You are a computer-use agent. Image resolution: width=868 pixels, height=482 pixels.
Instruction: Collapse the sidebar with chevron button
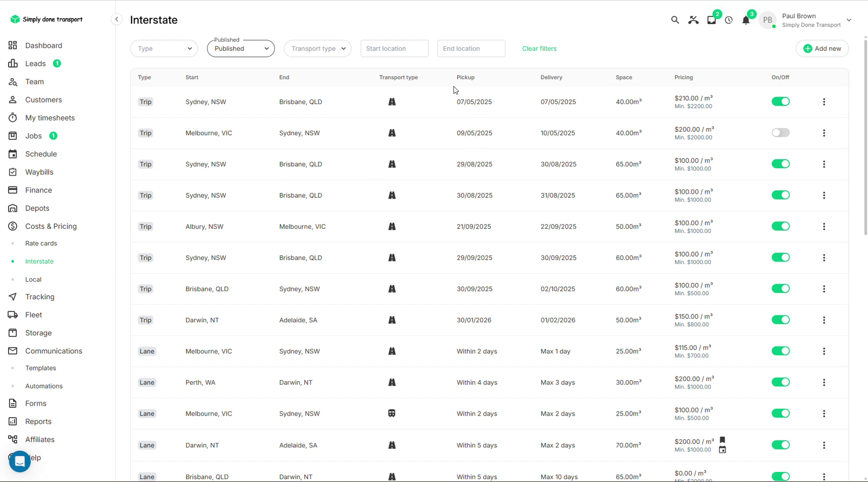pyautogui.click(x=117, y=20)
